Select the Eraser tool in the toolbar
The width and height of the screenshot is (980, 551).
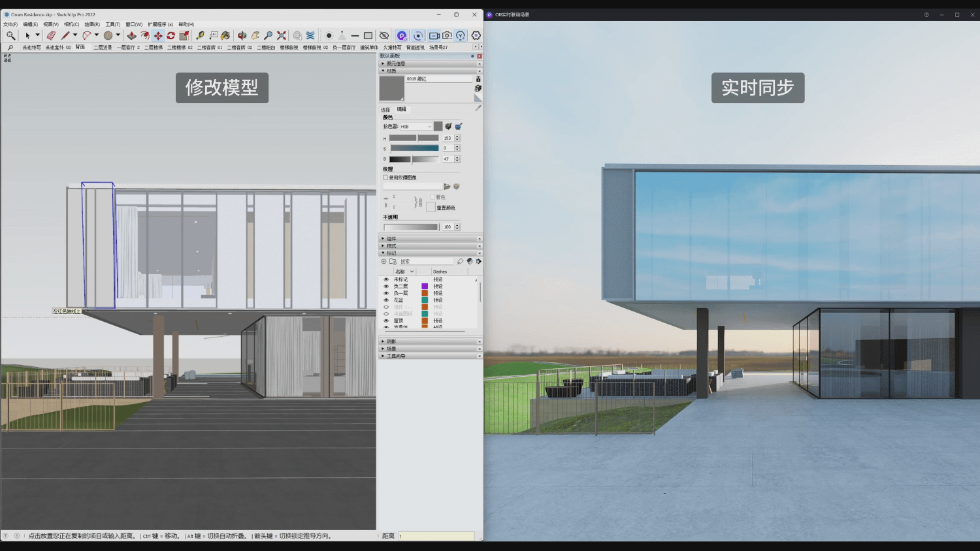51,35
